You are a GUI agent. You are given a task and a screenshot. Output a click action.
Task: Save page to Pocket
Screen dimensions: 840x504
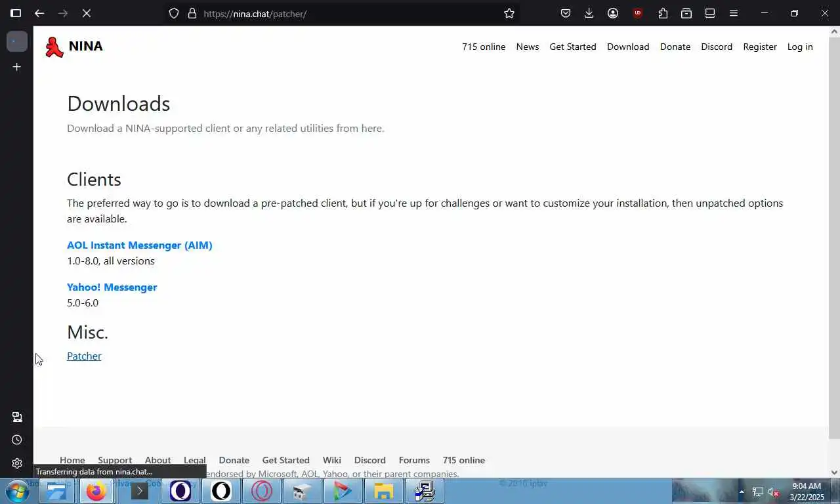[x=566, y=13]
